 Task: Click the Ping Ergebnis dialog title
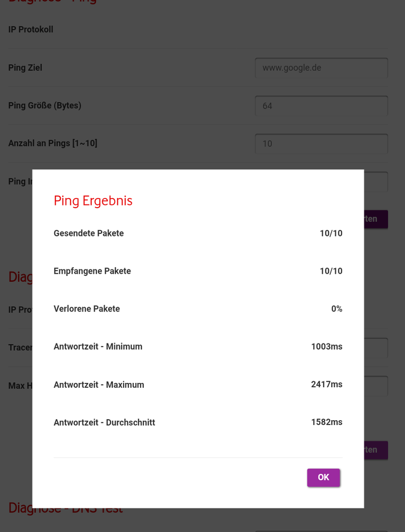pyautogui.click(x=93, y=201)
